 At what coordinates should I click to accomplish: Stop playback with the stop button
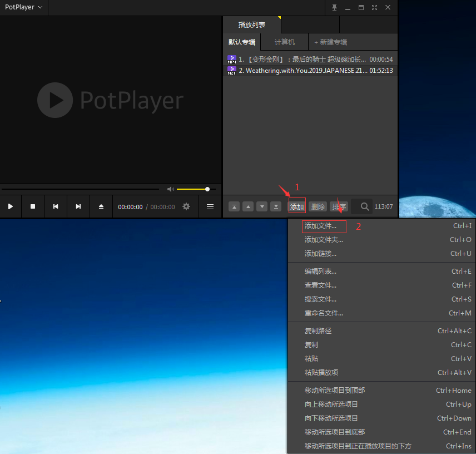pos(33,206)
